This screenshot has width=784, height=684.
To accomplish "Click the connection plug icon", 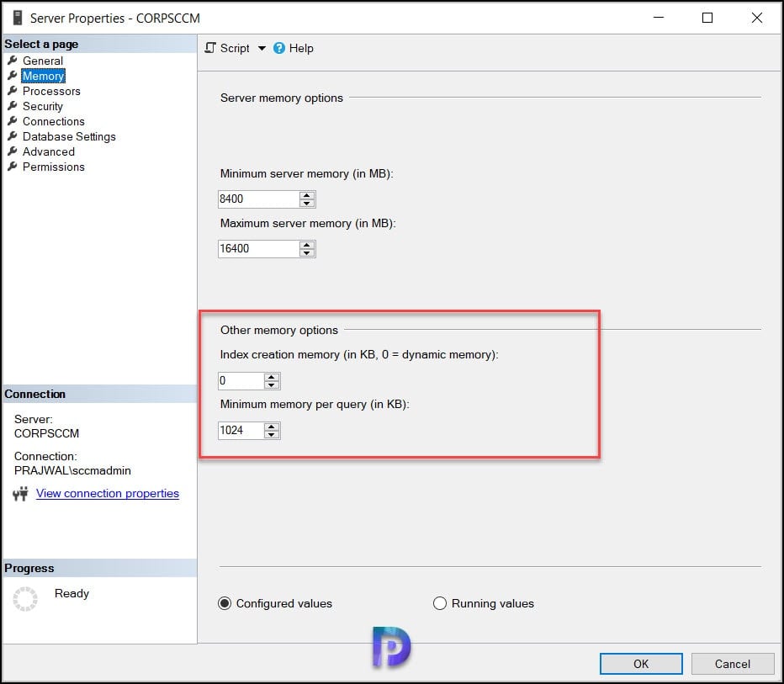I will [20, 494].
